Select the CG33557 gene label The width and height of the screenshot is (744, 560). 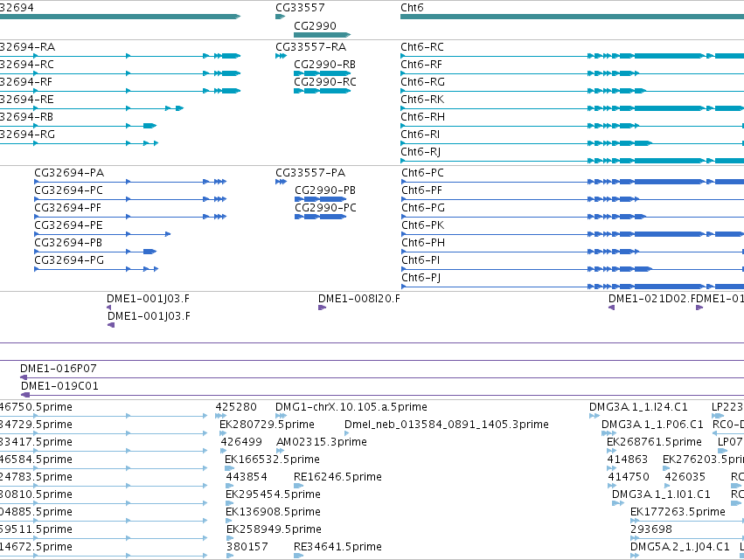click(300, 8)
